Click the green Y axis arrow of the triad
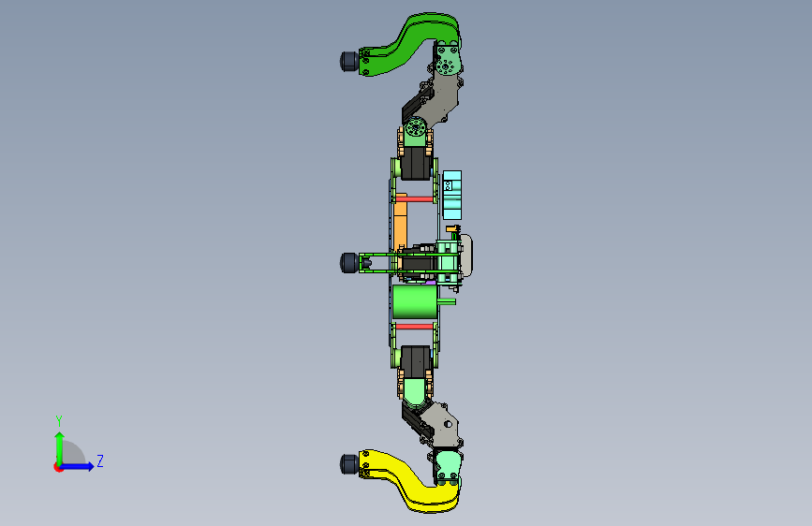Image resolution: width=812 pixels, height=526 pixels. [x=60, y=447]
